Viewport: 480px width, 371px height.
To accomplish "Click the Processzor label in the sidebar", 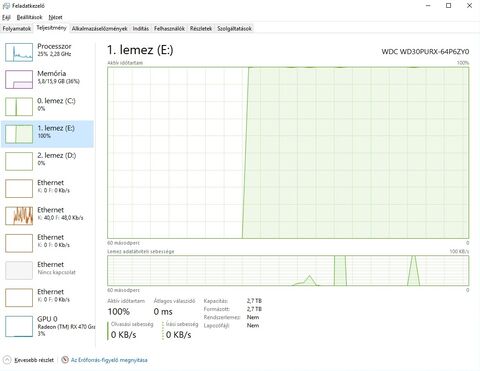I will (x=54, y=46).
